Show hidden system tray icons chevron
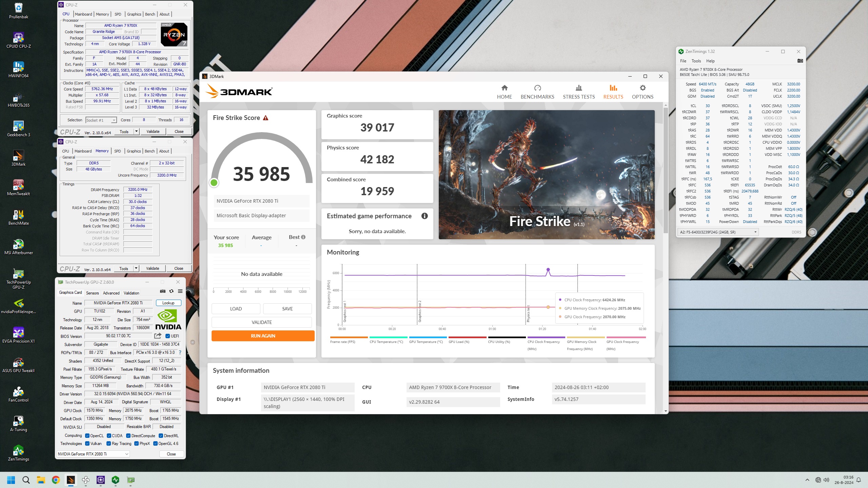Image resolution: width=868 pixels, height=488 pixels. coord(807,480)
